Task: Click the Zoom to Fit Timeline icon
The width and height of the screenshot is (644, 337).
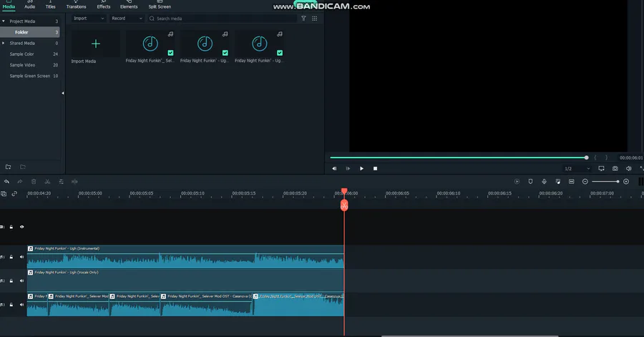Action: pos(571,182)
